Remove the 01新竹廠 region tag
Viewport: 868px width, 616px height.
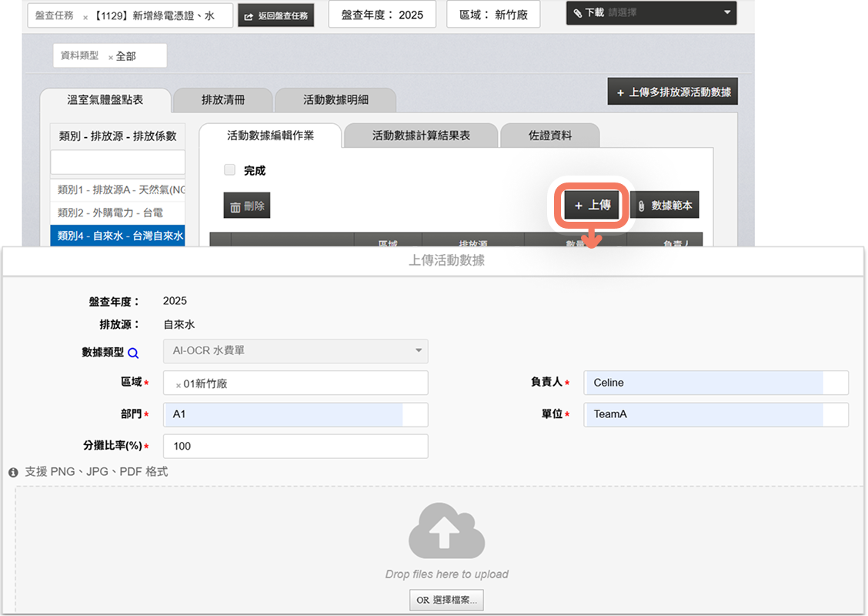click(179, 384)
